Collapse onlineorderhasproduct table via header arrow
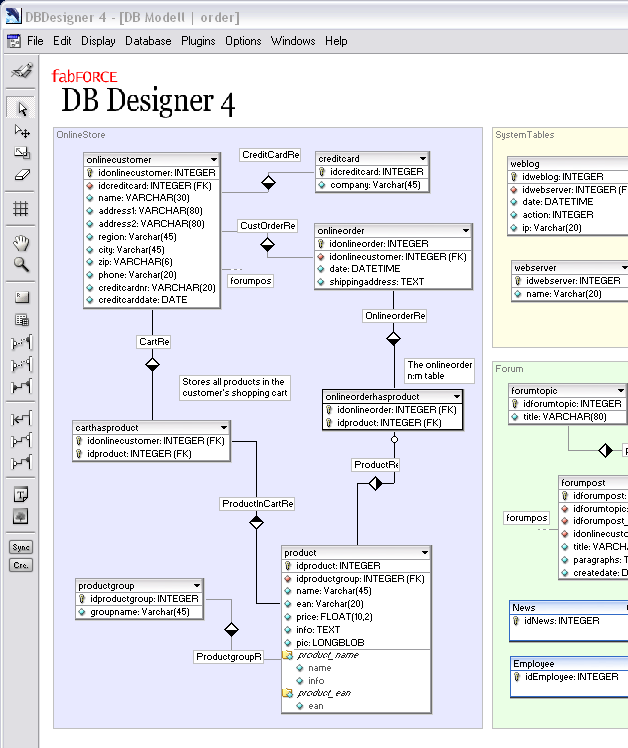This screenshot has width=628, height=748. pyautogui.click(x=457, y=396)
